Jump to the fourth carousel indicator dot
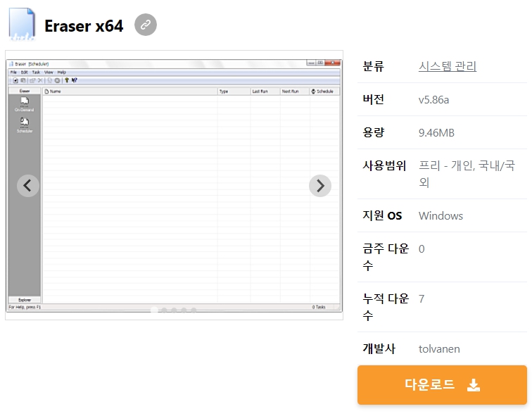 click(x=184, y=310)
